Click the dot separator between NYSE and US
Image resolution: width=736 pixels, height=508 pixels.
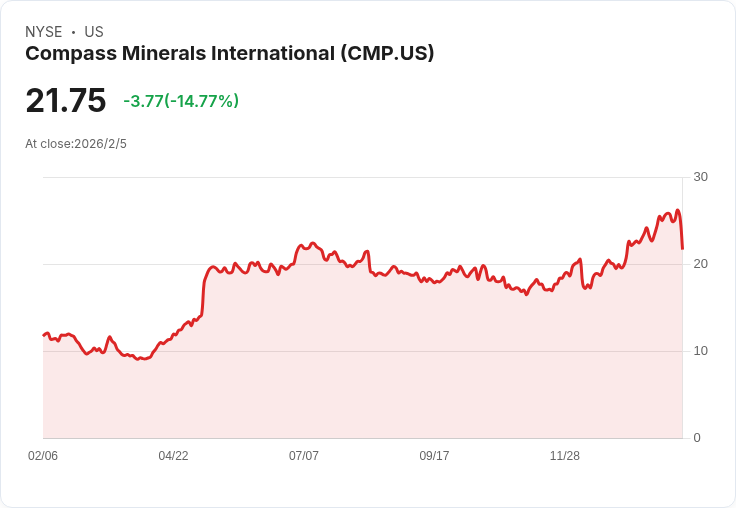tap(73, 32)
